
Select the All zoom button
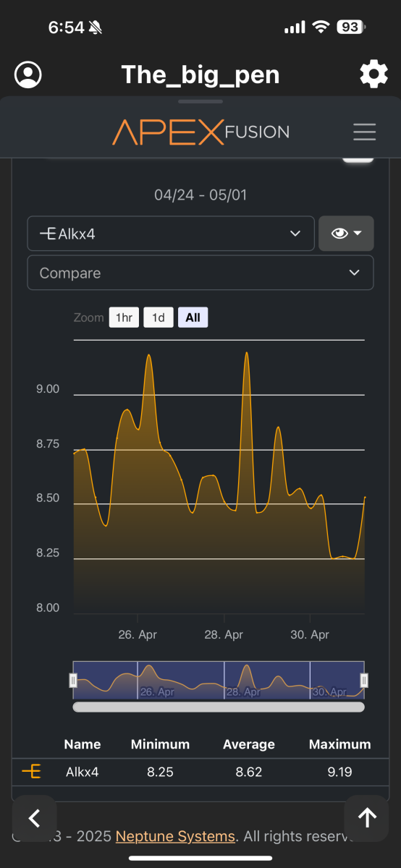(x=193, y=318)
